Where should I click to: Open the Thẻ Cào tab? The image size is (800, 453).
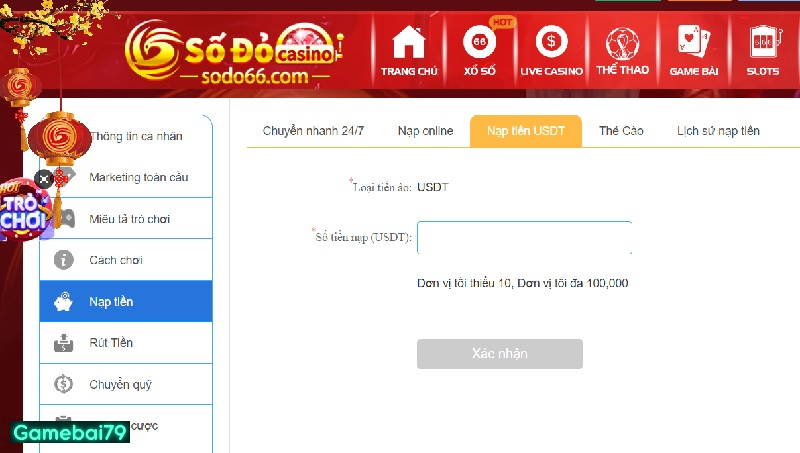(x=621, y=131)
